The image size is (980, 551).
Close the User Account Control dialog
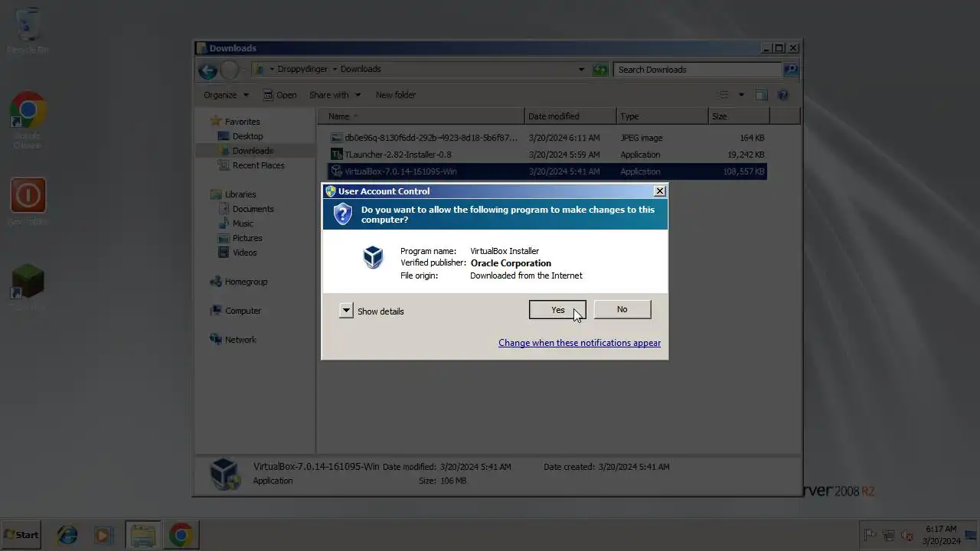(x=660, y=191)
